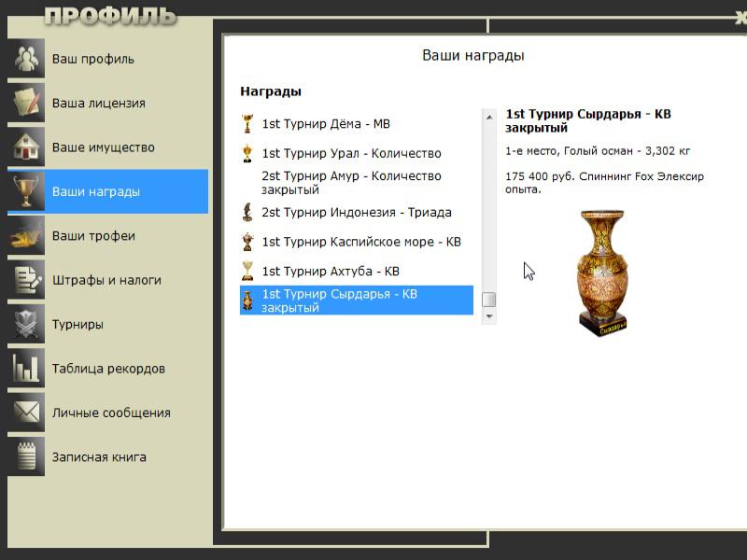Click the awards list scrollbar thumb
Image resolution: width=747 pixels, height=560 pixels.
[488, 300]
